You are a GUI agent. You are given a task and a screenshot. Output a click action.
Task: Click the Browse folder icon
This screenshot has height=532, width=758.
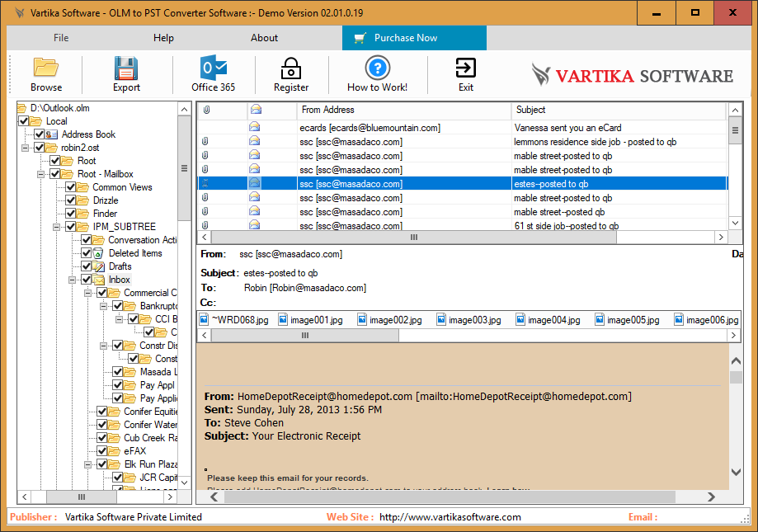point(46,68)
